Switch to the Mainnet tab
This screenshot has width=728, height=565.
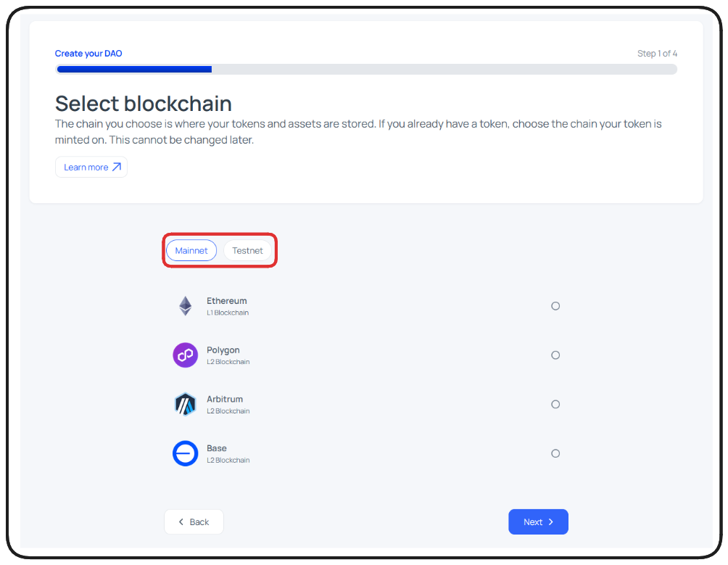click(191, 250)
